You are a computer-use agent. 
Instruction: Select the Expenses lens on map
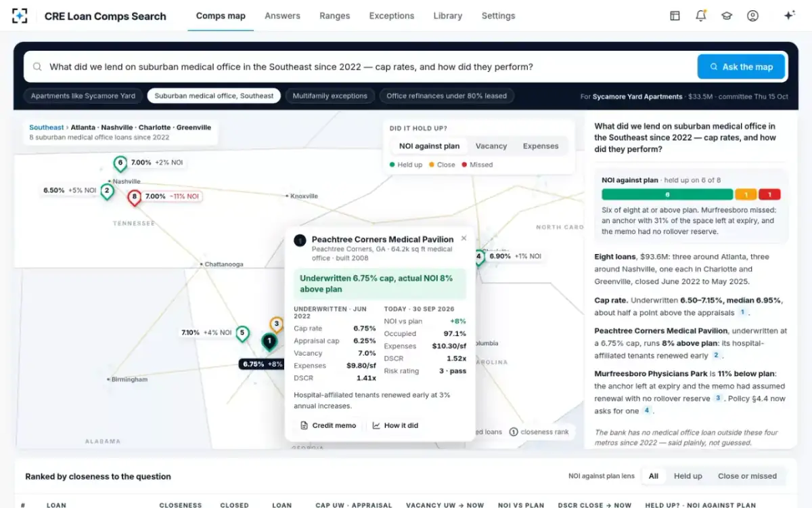coord(541,146)
